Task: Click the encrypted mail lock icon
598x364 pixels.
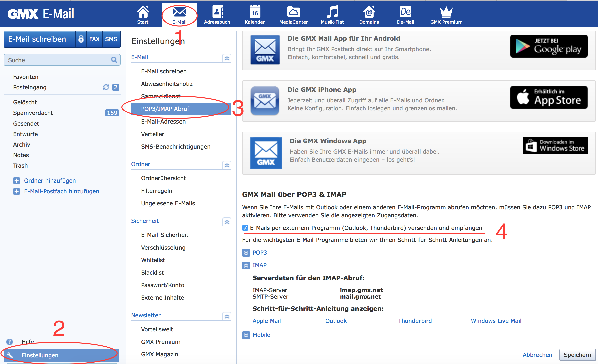Action: [81, 39]
